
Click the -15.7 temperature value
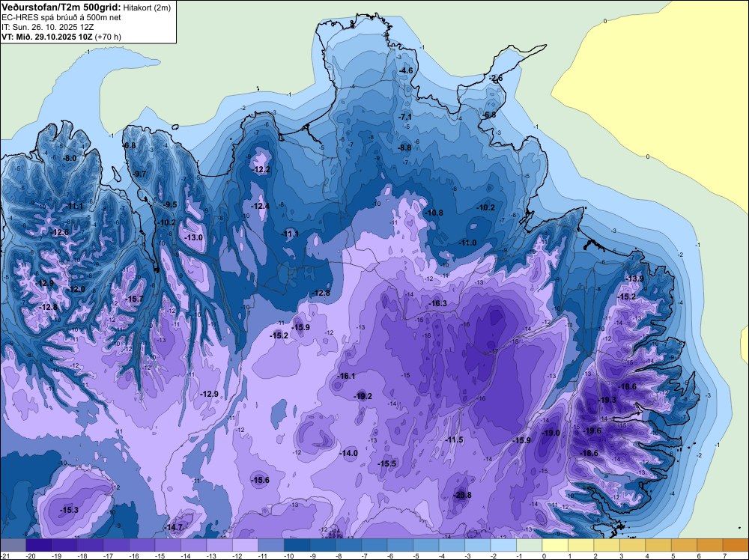click(x=134, y=299)
